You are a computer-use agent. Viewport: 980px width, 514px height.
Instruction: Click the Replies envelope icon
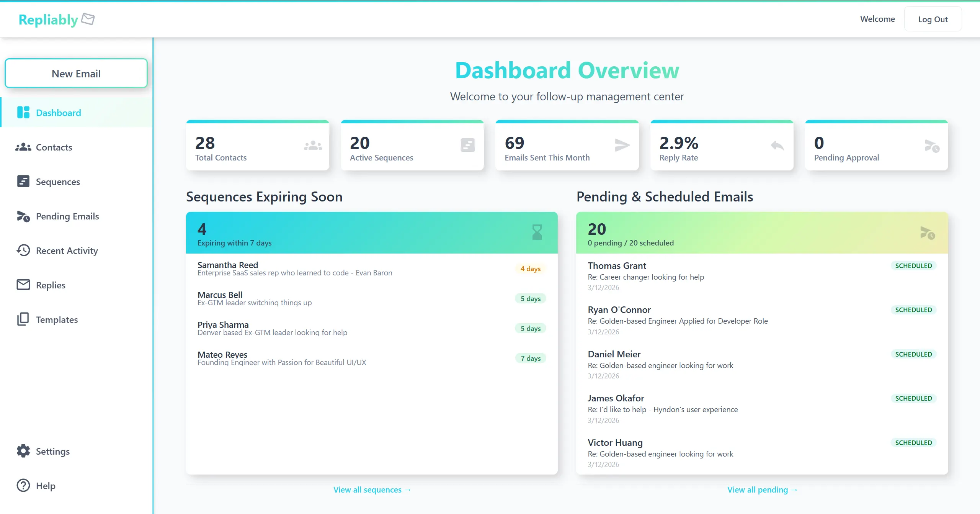tap(23, 285)
